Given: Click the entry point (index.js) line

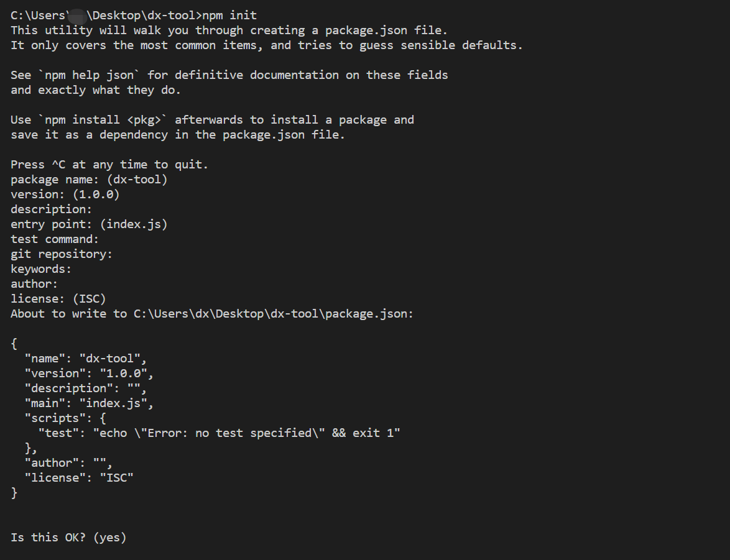Looking at the screenshot, I should coord(89,224).
